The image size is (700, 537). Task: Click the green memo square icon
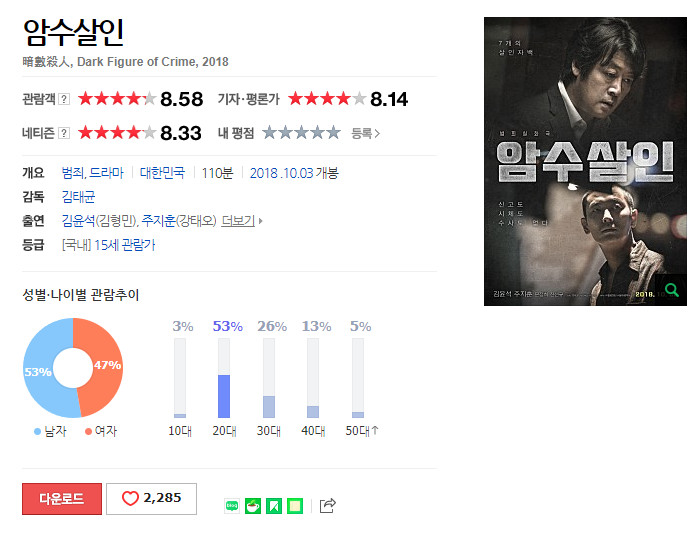[295, 506]
